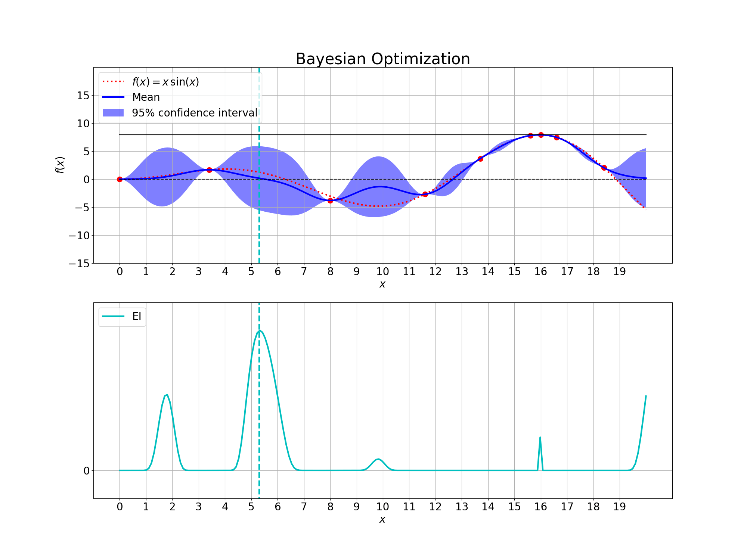The image size is (747, 560).
Task: Click the red sample point near x=13.7
Action: coord(480,159)
